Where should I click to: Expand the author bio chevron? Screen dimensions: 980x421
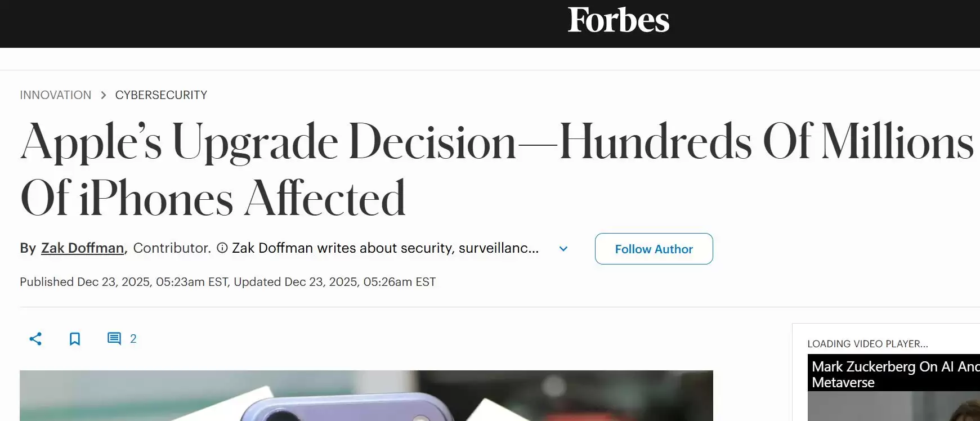coord(563,249)
